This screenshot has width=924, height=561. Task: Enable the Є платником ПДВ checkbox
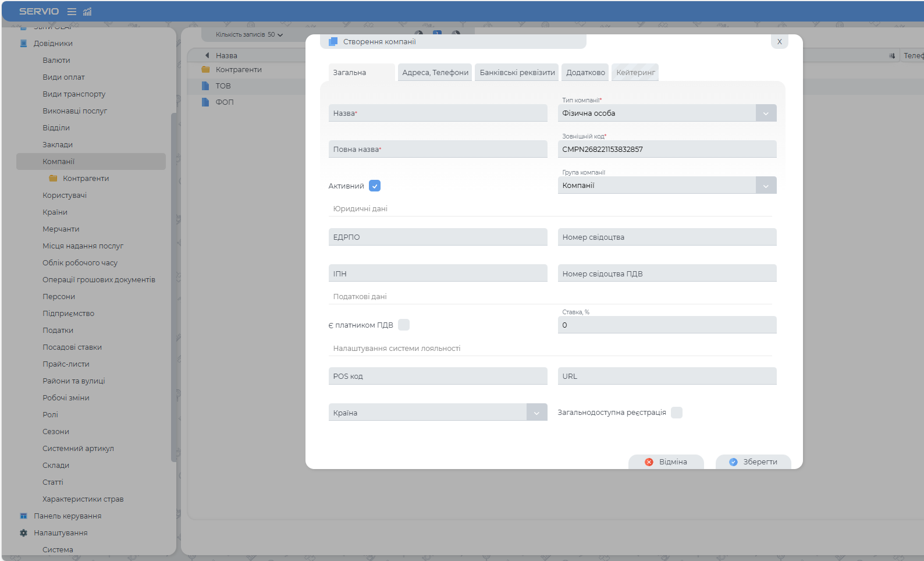(x=404, y=325)
